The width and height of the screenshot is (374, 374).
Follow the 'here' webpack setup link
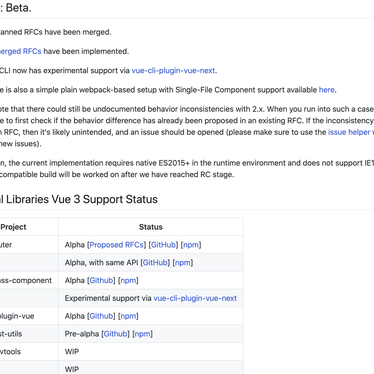pos(327,90)
